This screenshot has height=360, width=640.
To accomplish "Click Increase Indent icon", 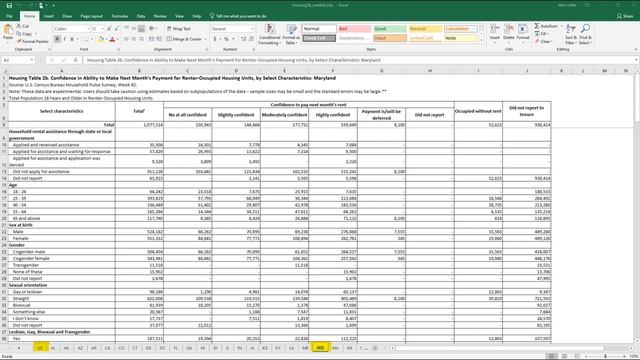I will point(158,39).
